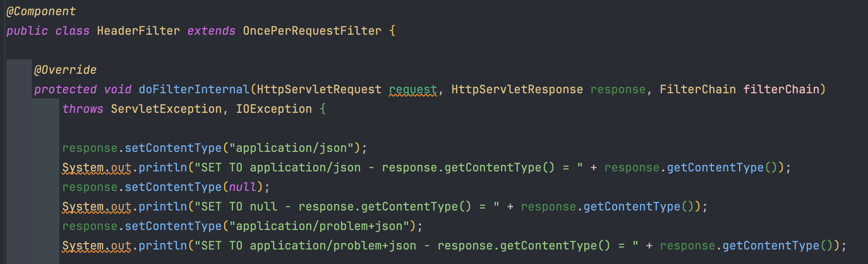
Task: Click IOException in throws clause
Action: [x=274, y=109]
